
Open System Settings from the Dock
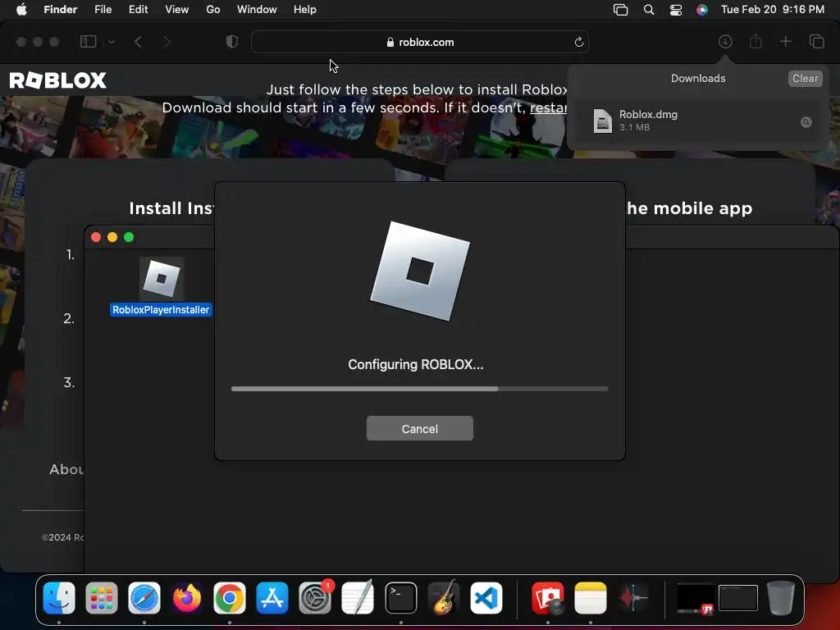tap(315, 598)
